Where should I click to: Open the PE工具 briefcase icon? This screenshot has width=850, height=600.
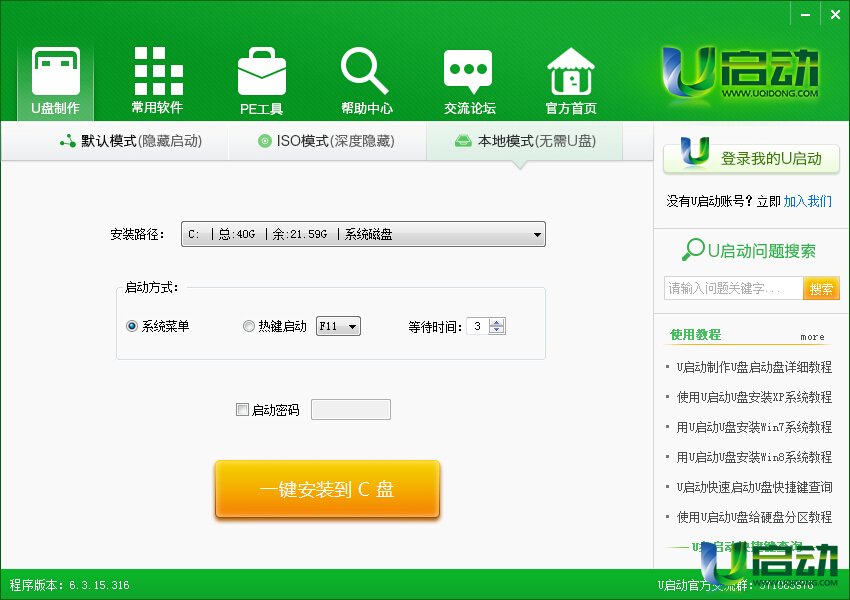click(x=262, y=71)
